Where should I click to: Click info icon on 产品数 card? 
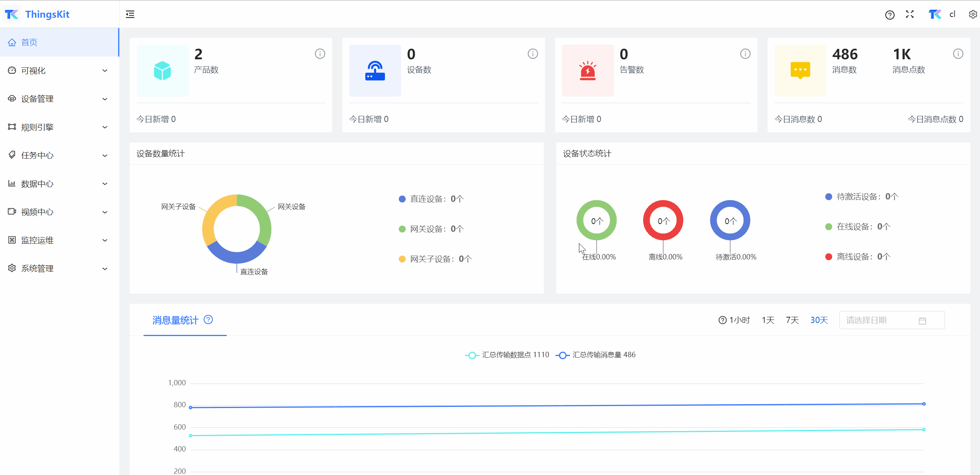point(320,54)
